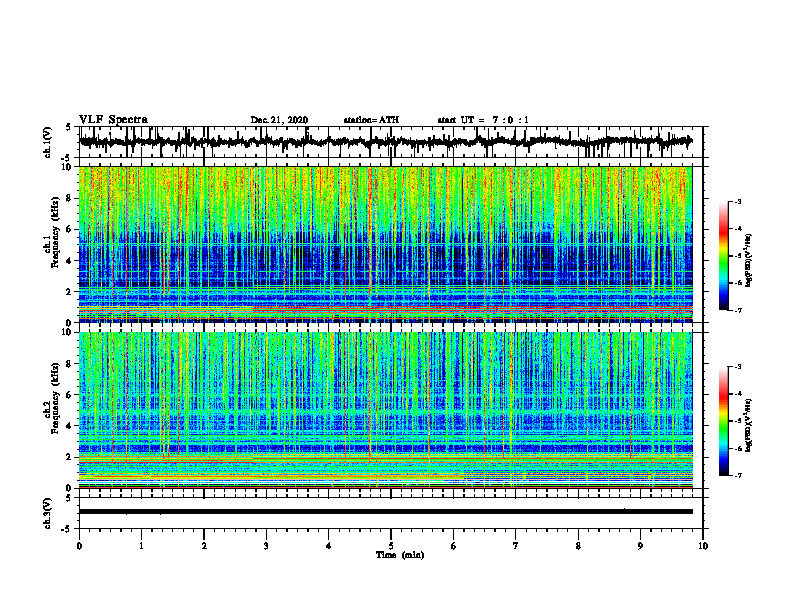792x612 pixels.
Task: Click the "station= ATH" header label
Action: coord(371,120)
